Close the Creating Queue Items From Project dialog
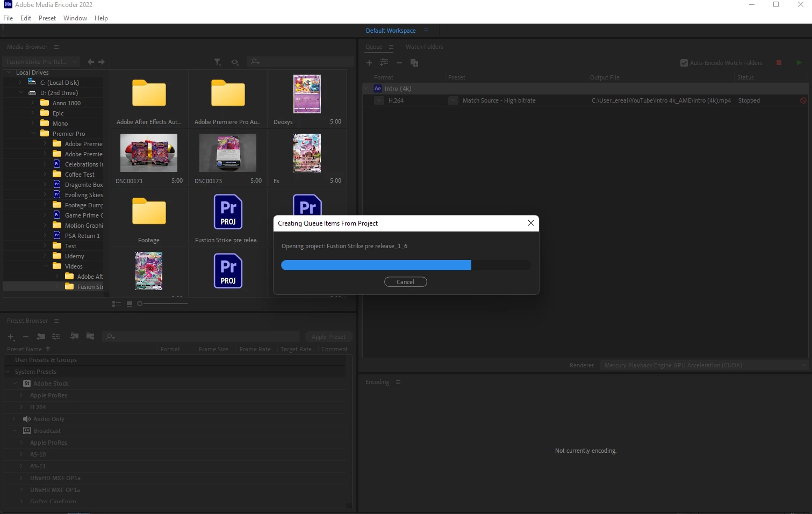The image size is (812, 514). click(530, 223)
